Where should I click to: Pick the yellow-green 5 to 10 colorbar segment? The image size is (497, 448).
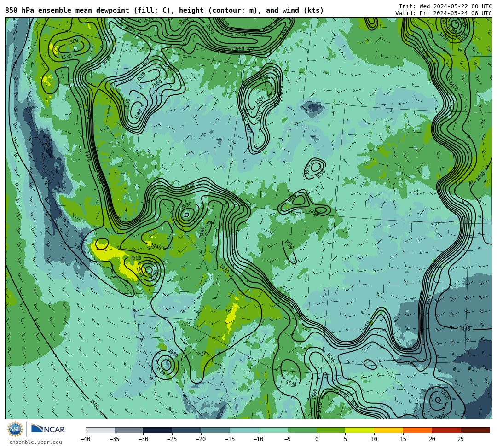[x=360, y=430]
